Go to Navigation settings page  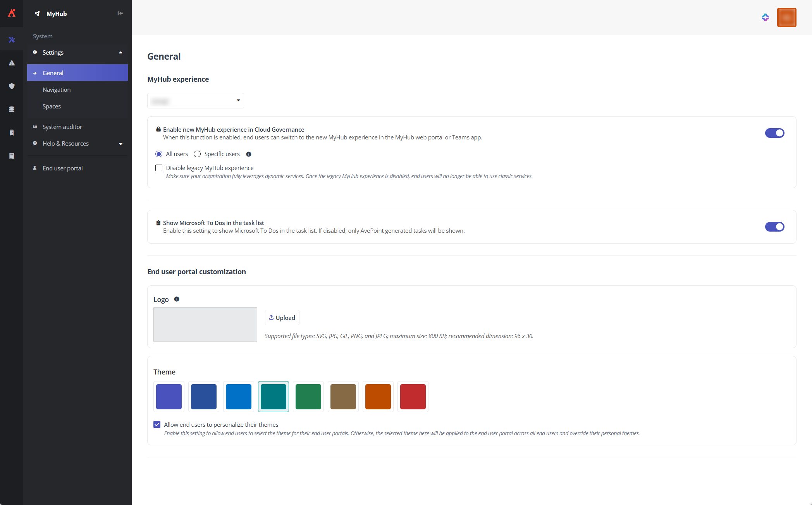click(x=57, y=89)
